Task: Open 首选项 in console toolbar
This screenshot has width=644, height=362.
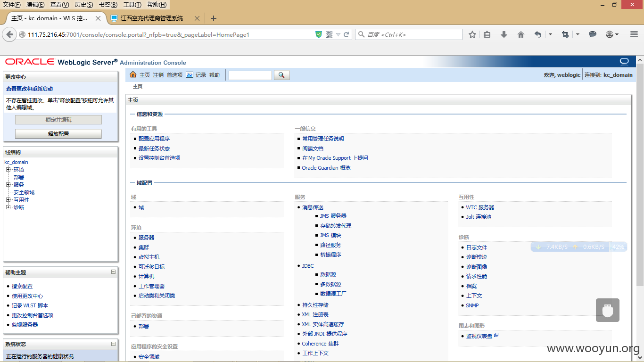Action: [x=174, y=75]
